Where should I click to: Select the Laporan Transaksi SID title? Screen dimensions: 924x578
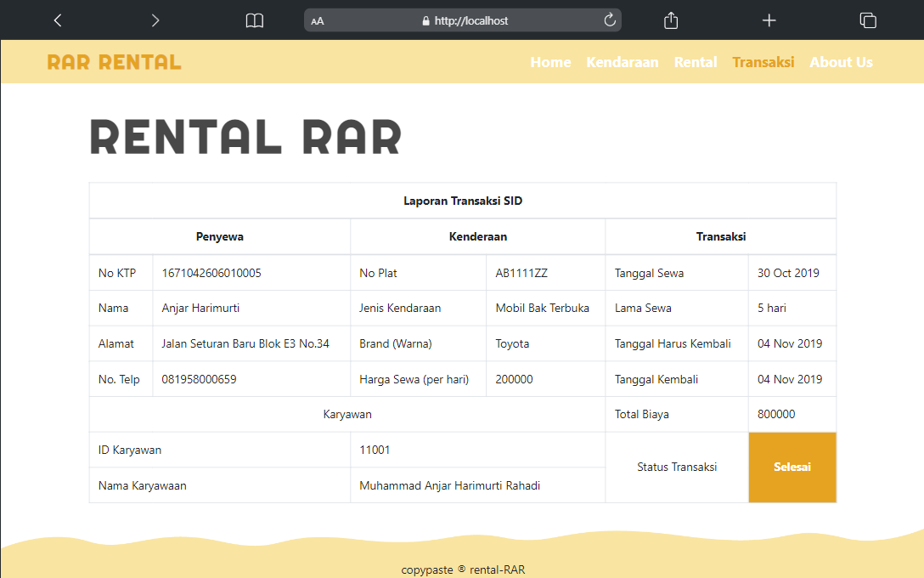pos(463,201)
